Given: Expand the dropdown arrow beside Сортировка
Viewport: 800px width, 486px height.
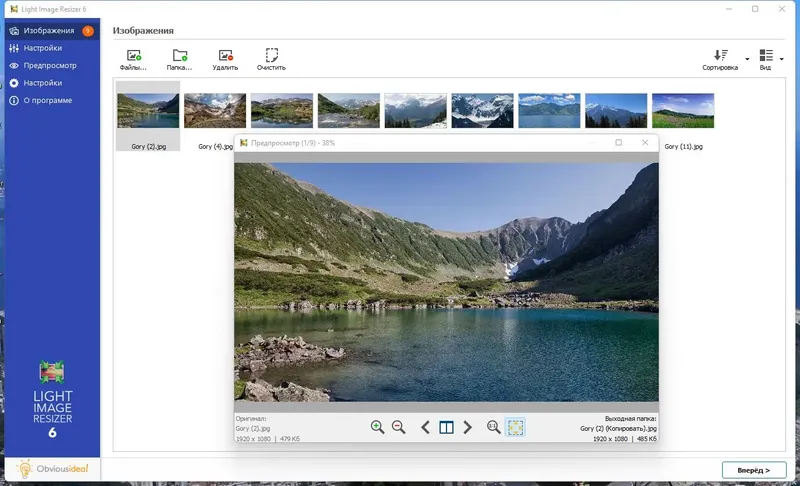Looking at the screenshot, I should tap(747, 59).
